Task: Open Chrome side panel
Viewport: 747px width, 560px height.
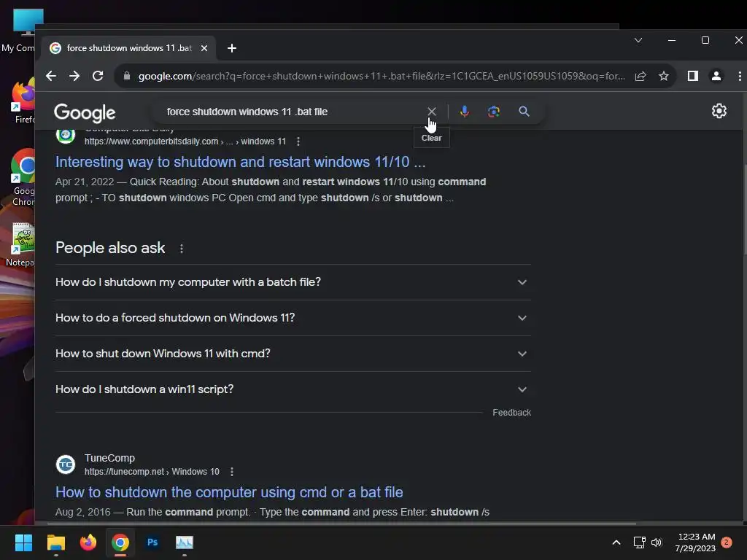Action: [693, 76]
